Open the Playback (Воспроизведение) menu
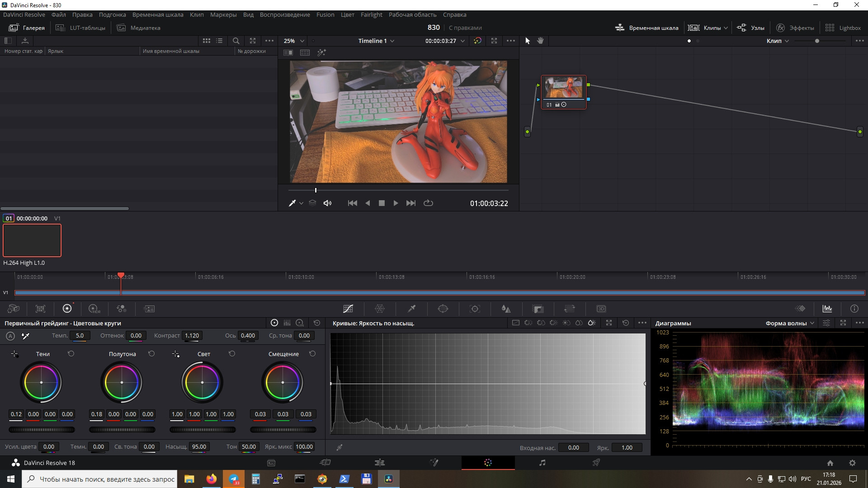The height and width of the screenshot is (488, 868). (x=285, y=14)
